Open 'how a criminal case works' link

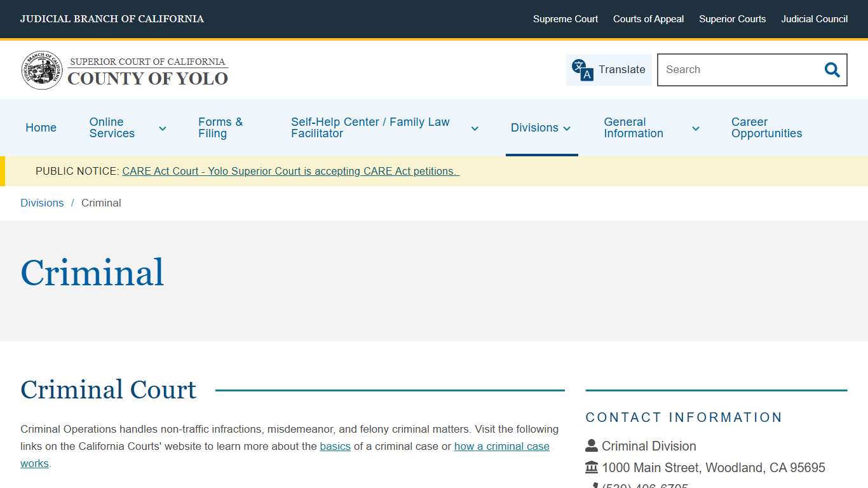(x=501, y=446)
